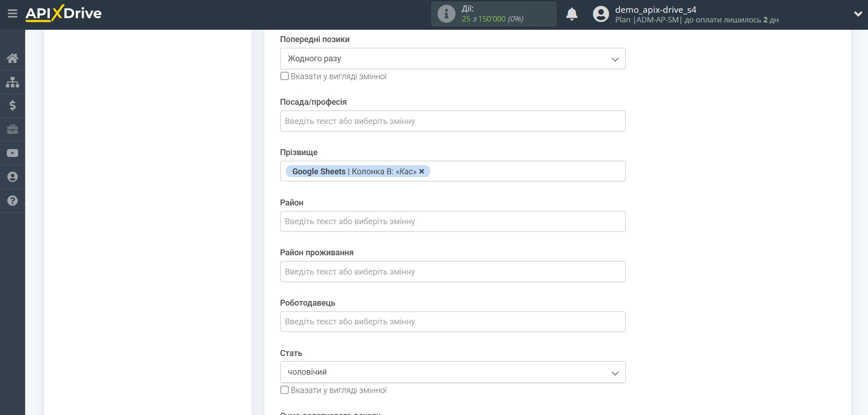Expand the account menu chevron

pos(858,14)
